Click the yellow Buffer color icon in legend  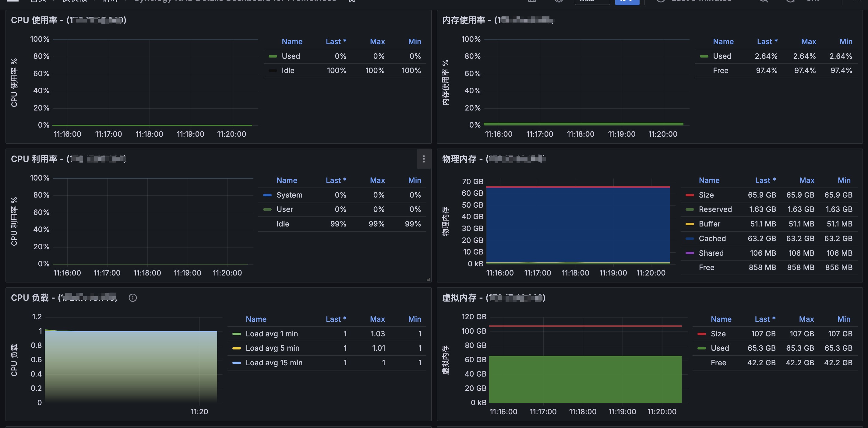click(x=690, y=224)
